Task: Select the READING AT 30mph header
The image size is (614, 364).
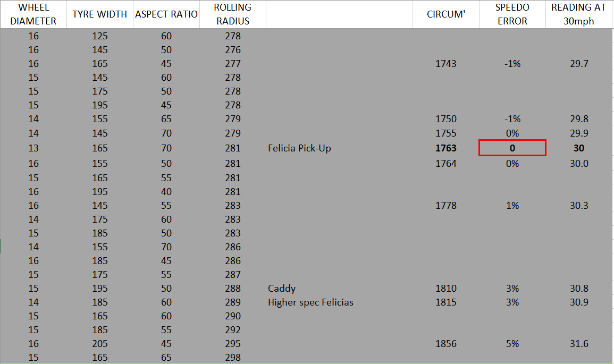Action: click(578, 14)
